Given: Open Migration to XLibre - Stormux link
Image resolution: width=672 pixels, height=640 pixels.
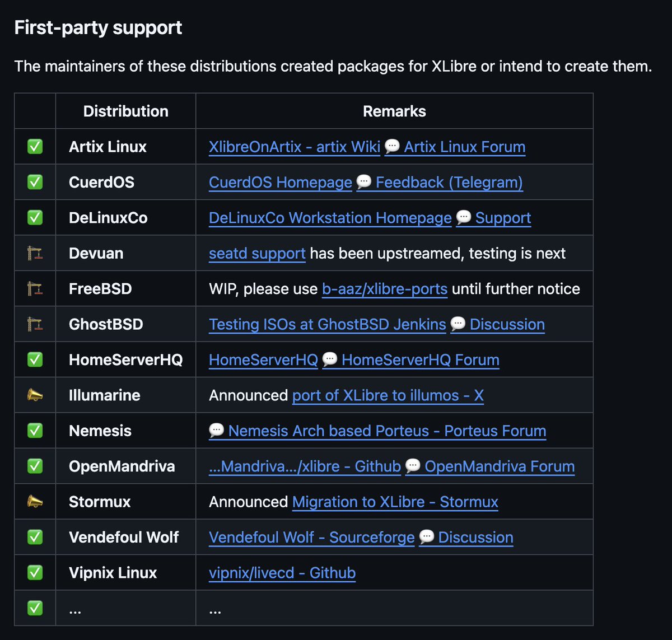Looking at the screenshot, I should [x=395, y=502].
